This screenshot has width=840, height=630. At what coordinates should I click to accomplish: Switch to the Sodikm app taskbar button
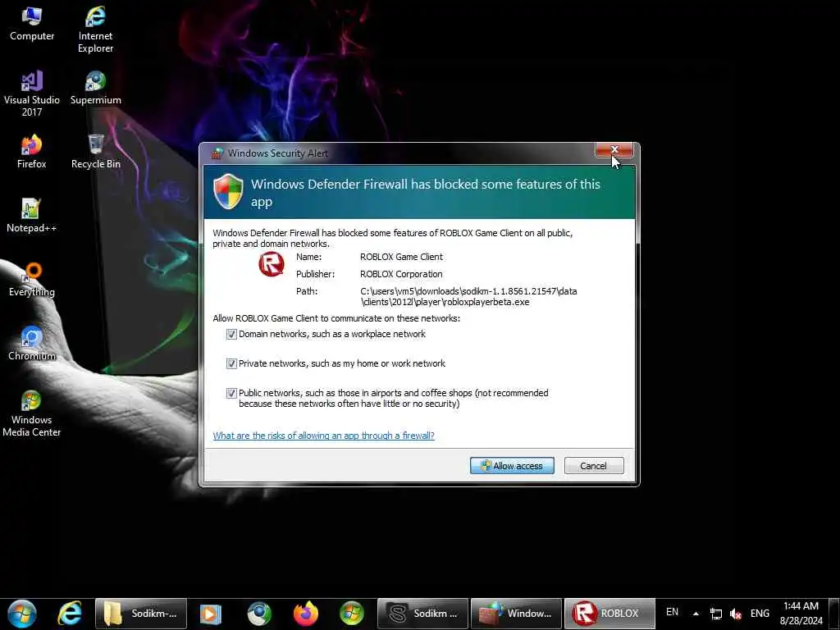[422, 614]
